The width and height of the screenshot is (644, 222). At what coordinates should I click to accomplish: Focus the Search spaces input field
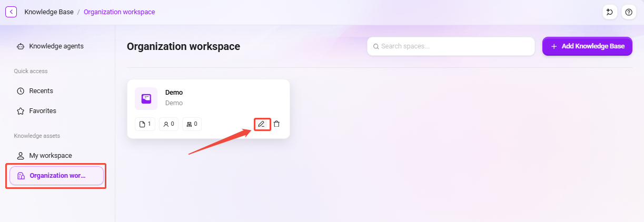451,46
